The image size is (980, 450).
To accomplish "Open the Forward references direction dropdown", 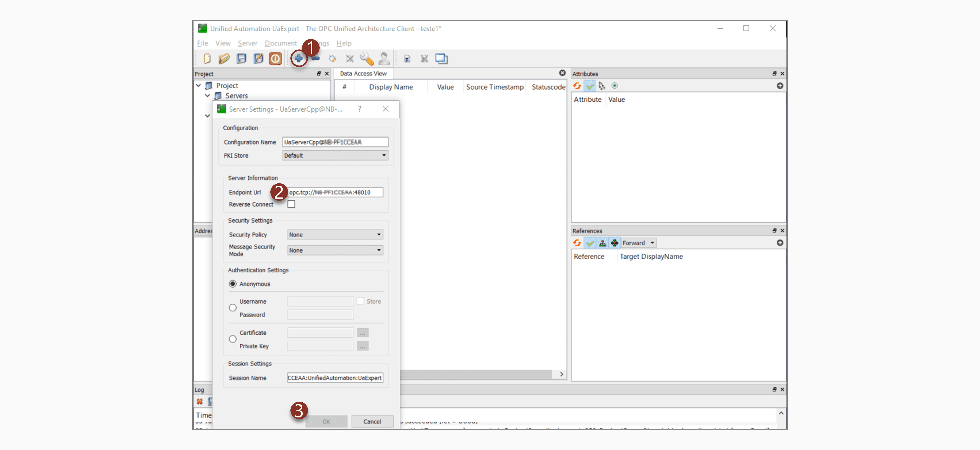I will point(638,243).
